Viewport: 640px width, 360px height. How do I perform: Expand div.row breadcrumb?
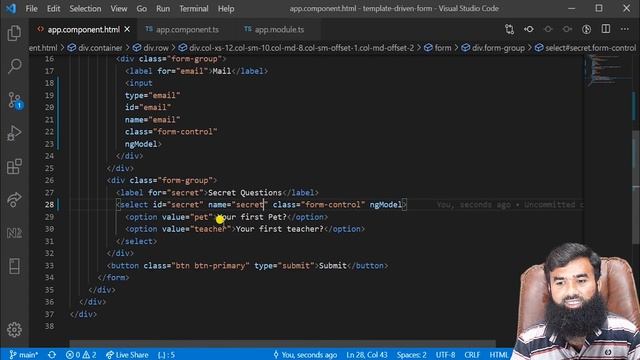point(151,48)
